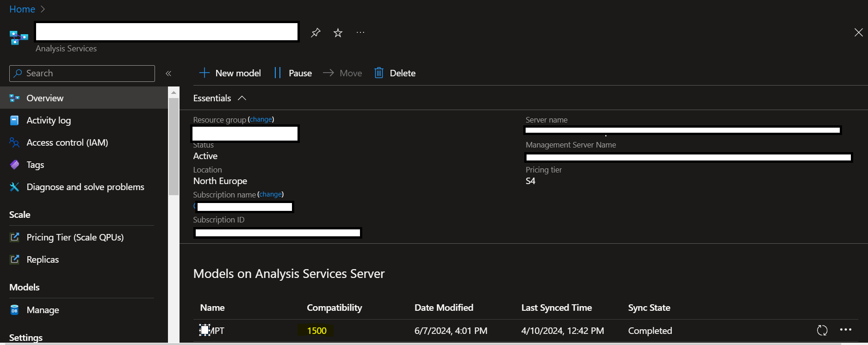Change the resource group link
The height and width of the screenshot is (345, 868).
tap(261, 119)
